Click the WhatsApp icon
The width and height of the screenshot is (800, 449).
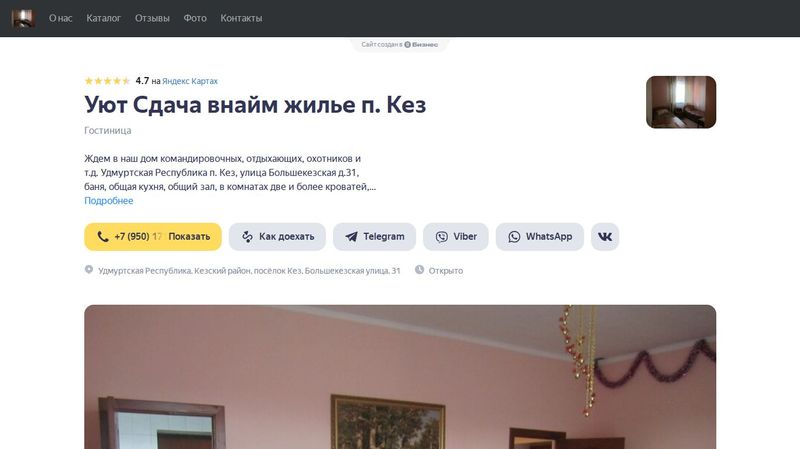(x=514, y=237)
